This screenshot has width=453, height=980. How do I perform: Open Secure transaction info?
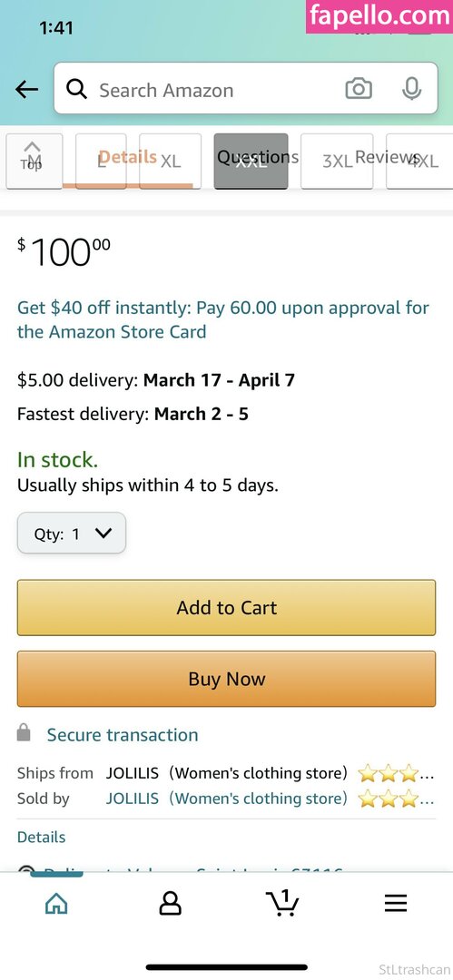tap(123, 735)
